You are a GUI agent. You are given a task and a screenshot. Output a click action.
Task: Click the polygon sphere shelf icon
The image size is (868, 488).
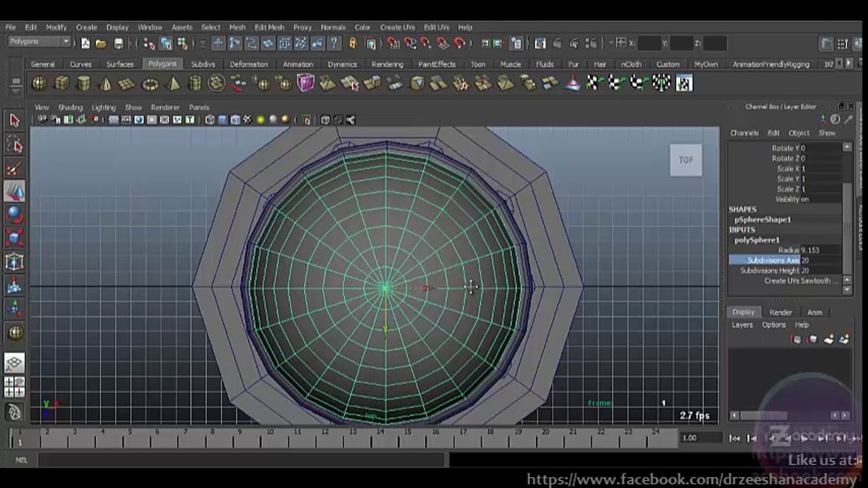coord(40,83)
